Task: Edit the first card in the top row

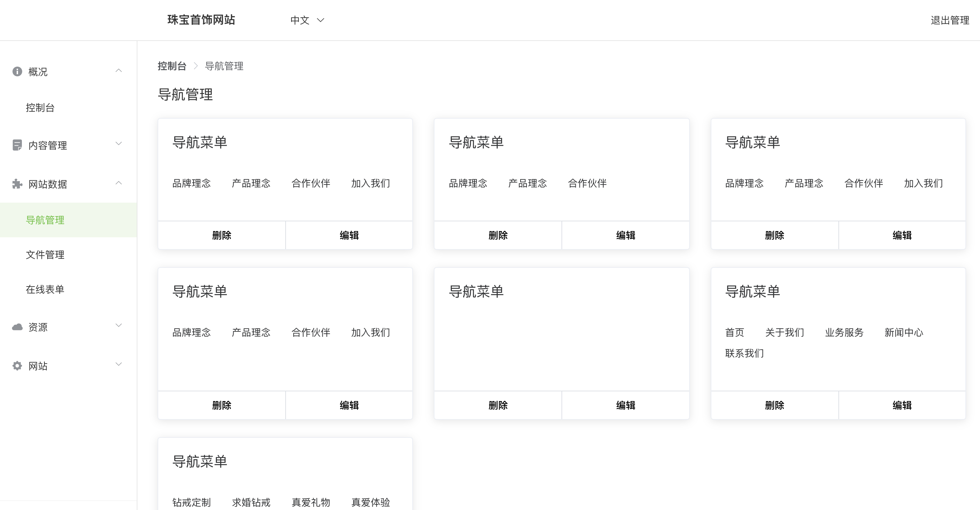Action: tap(349, 236)
